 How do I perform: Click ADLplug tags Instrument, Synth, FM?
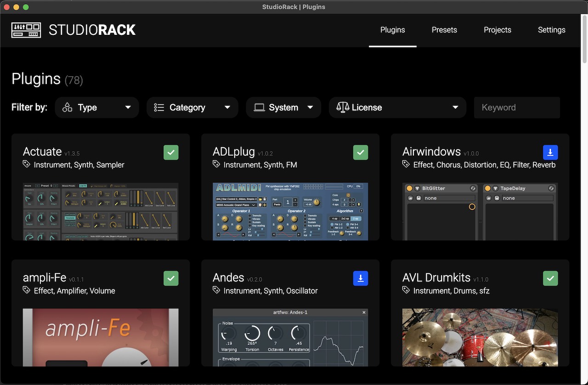tap(260, 165)
